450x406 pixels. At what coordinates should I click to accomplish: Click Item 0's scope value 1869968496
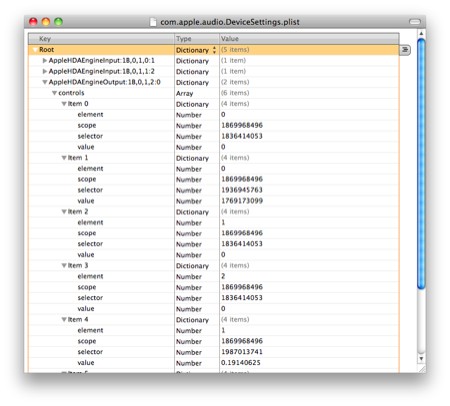tap(242, 125)
